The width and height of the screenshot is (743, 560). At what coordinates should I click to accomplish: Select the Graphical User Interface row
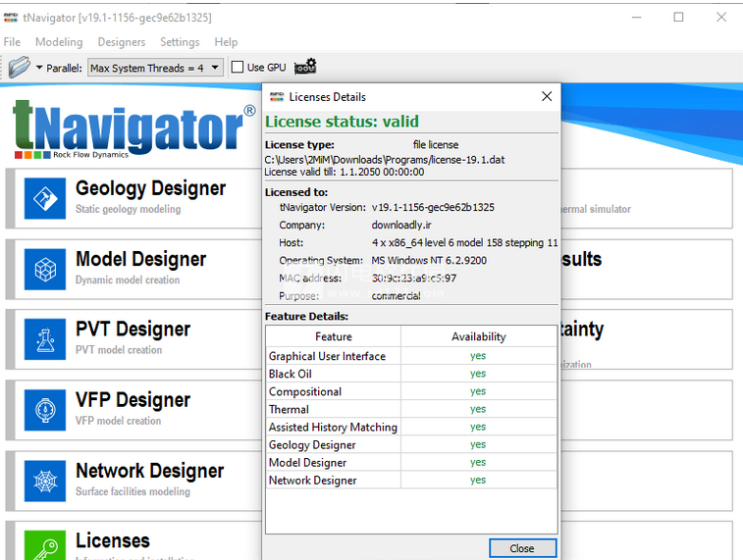click(411, 356)
